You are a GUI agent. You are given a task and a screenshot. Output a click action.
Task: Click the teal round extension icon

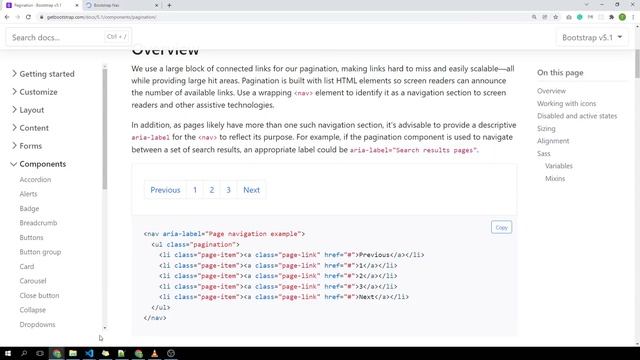click(x=580, y=17)
